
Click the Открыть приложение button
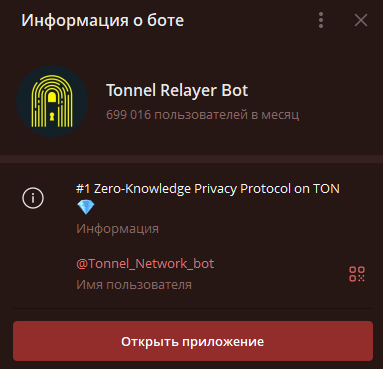pos(193,341)
